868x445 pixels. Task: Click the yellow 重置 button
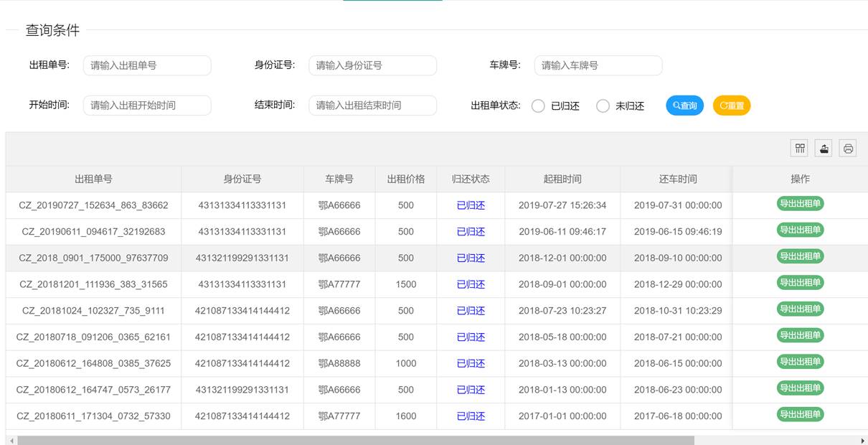pyautogui.click(x=731, y=106)
